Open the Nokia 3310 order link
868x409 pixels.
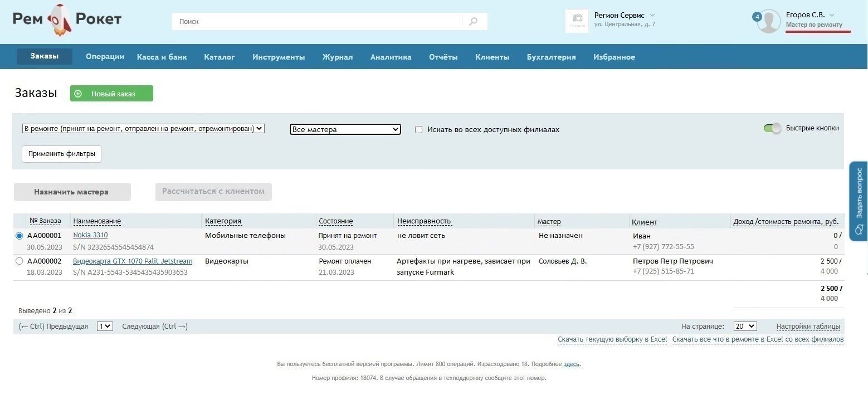[x=90, y=235]
